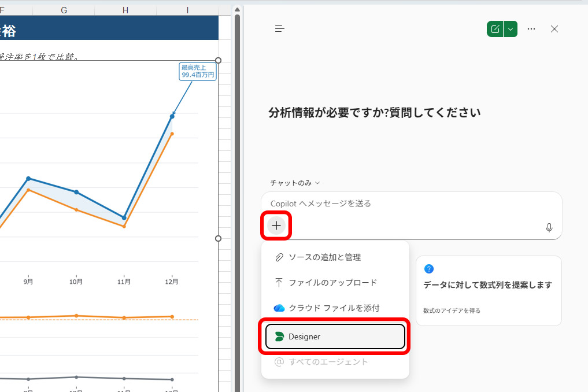This screenshot has height=392, width=588.
Task: Click the 分析情報が必要ですか?質問してください heading
Action: [374, 113]
